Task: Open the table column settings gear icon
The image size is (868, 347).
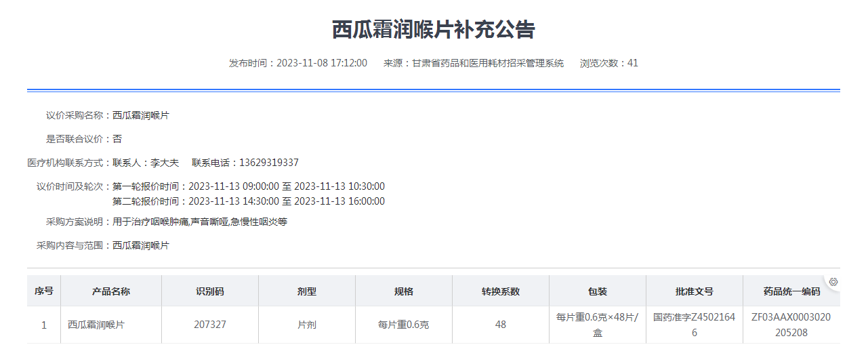Action: pos(833,282)
